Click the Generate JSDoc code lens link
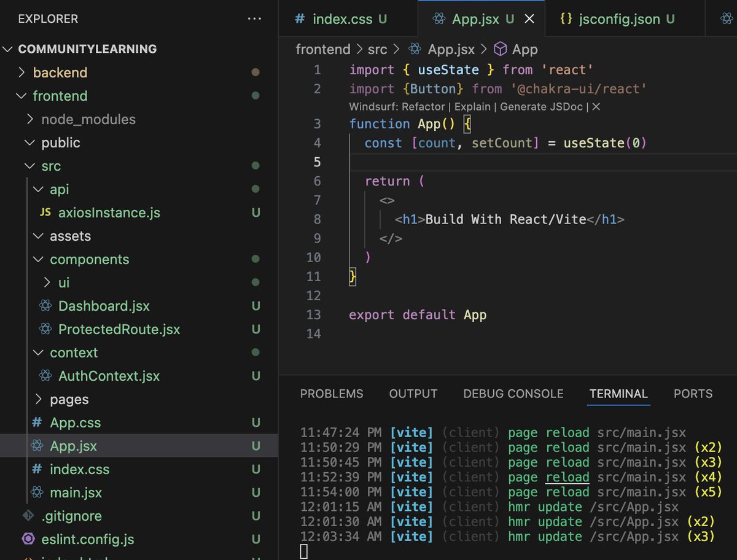This screenshot has width=737, height=560. pos(542,107)
